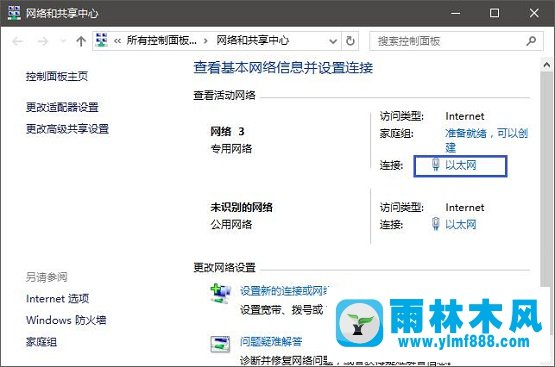Open 问题疑难解答 link
The image size is (555, 367).
pos(271,342)
